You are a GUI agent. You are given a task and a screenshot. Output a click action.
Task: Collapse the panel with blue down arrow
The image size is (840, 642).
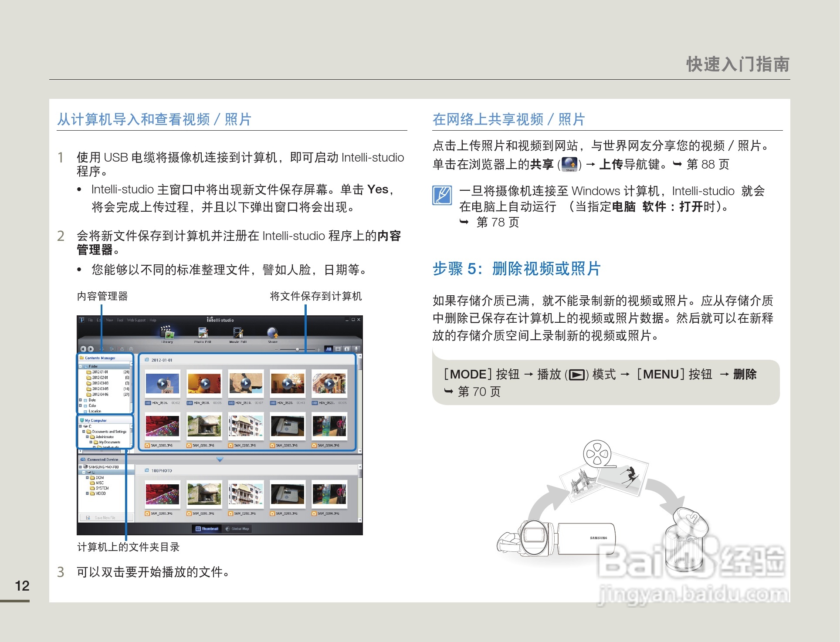tap(220, 460)
